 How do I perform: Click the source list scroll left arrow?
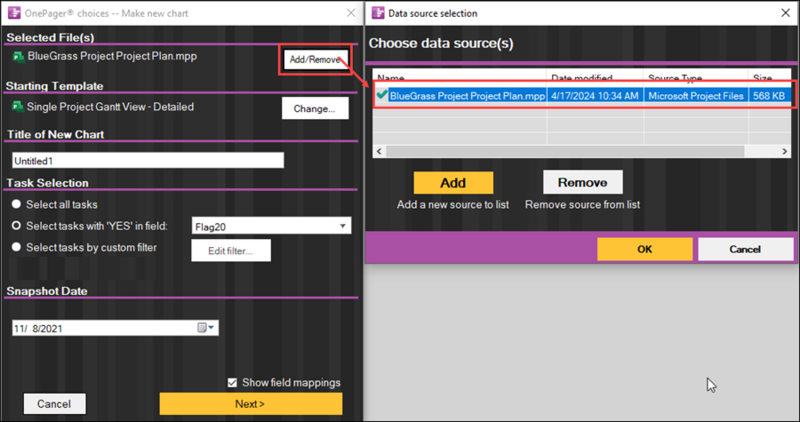point(379,152)
